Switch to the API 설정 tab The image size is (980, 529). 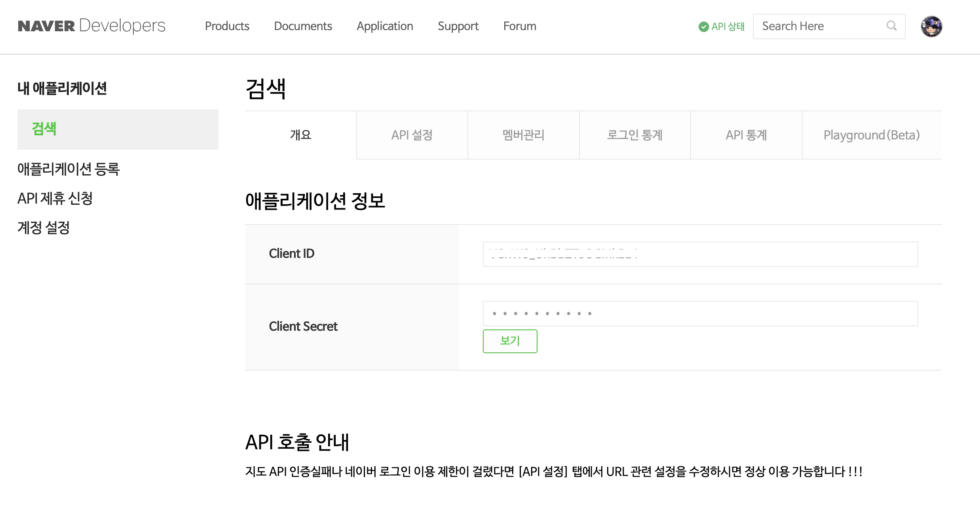412,135
